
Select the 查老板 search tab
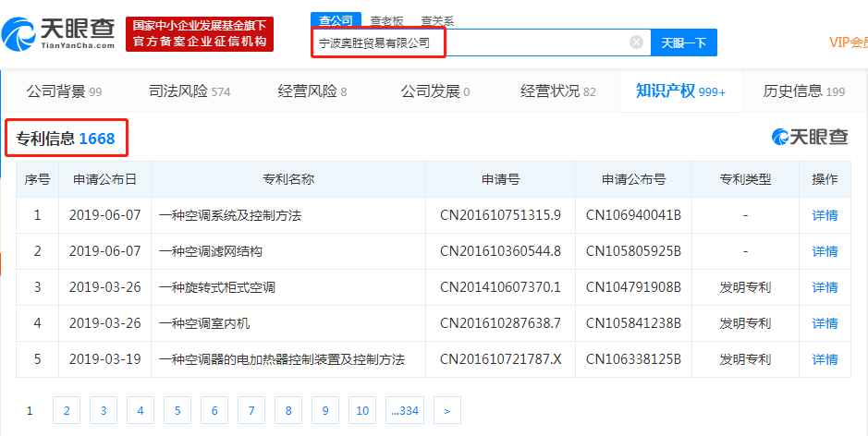[x=386, y=21]
